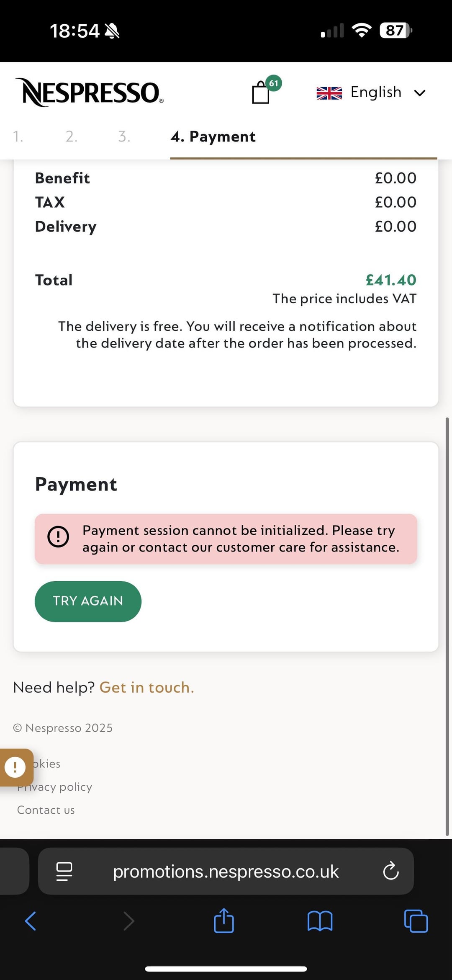This screenshot has width=452, height=980.
Task: Go back with Safari back arrow
Action: [x=31, y=921]
